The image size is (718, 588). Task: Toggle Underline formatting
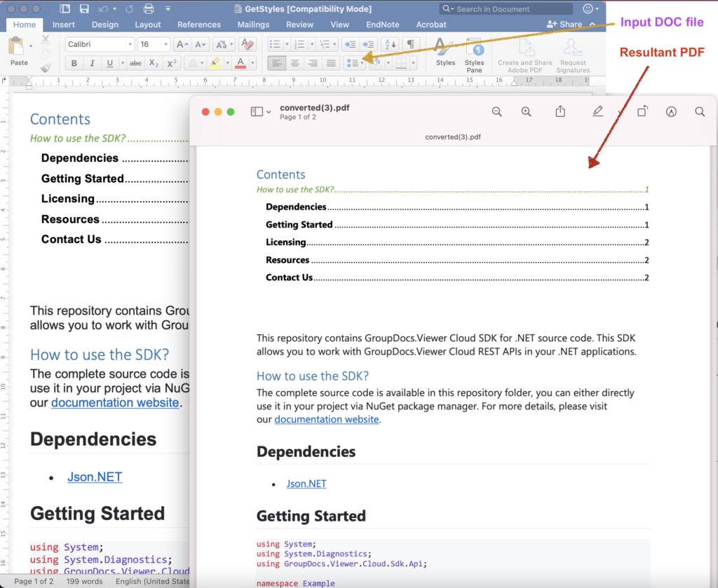coord(110,63)
